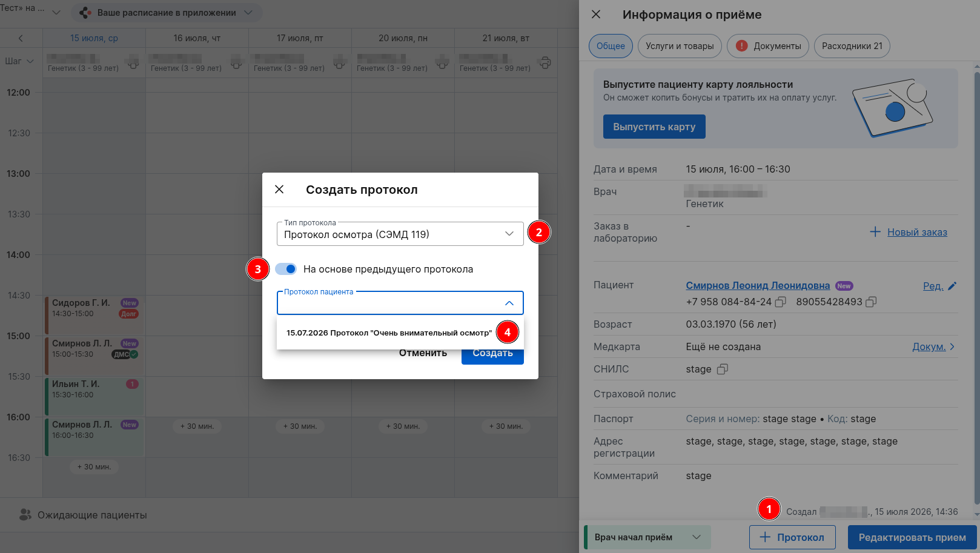Toggle На основе предыдущего протокола switch
Viewport: 980px width, 553px height.
[x=286, y=269]
